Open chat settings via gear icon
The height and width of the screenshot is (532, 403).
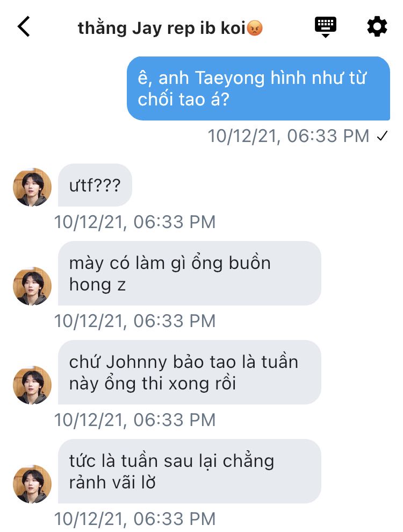[x=377, y=27]
